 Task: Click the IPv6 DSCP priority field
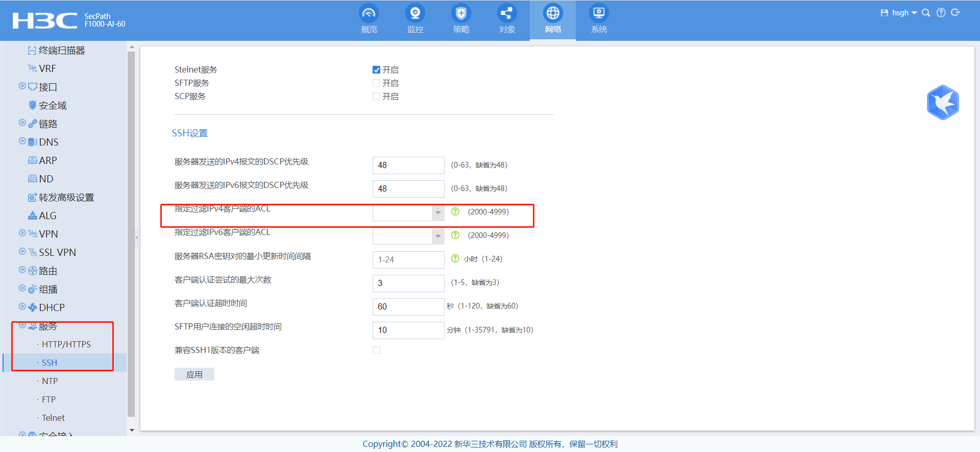coord(408,189)
